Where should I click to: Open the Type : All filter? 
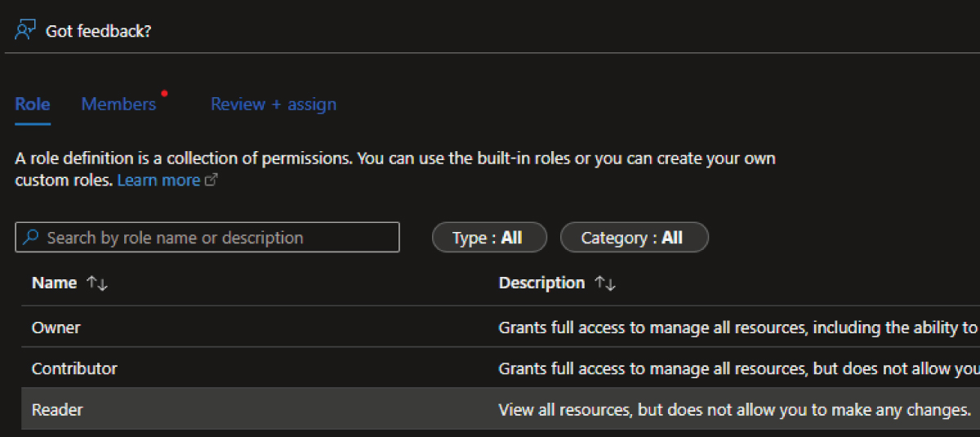point(488,238)
